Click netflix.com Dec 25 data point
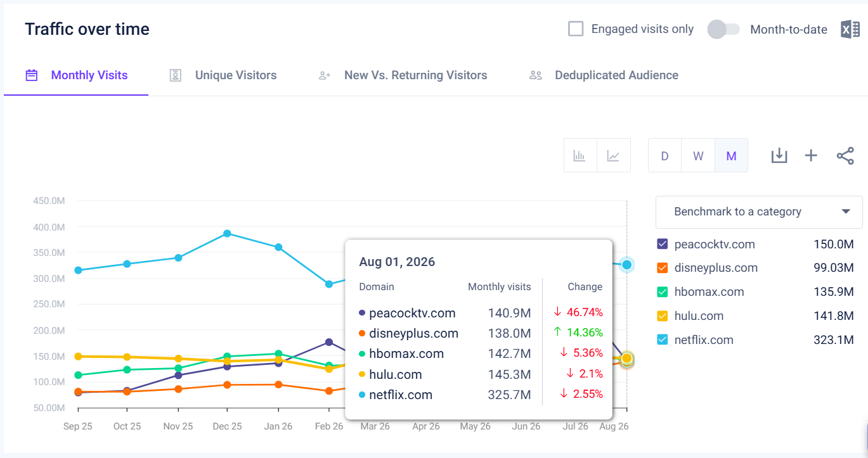The image size is (868, 458). click(x=227, y=233)
